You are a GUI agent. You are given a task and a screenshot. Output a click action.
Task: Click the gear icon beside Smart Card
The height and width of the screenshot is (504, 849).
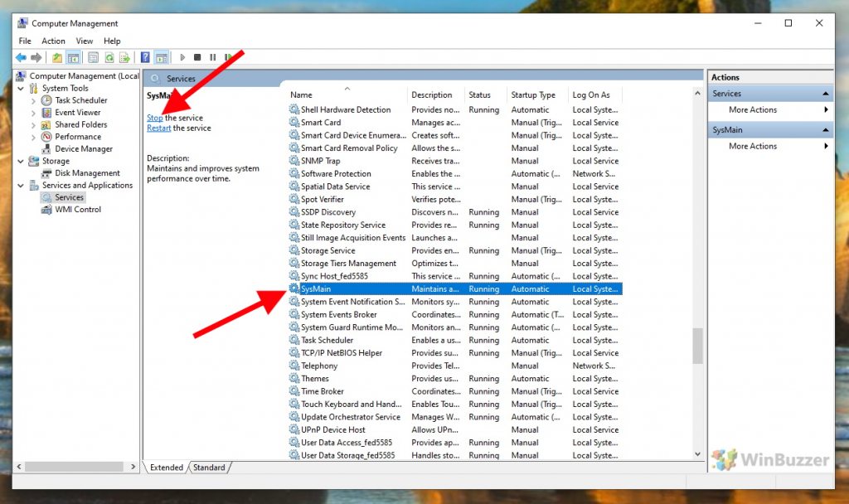[x=294, y=123]
